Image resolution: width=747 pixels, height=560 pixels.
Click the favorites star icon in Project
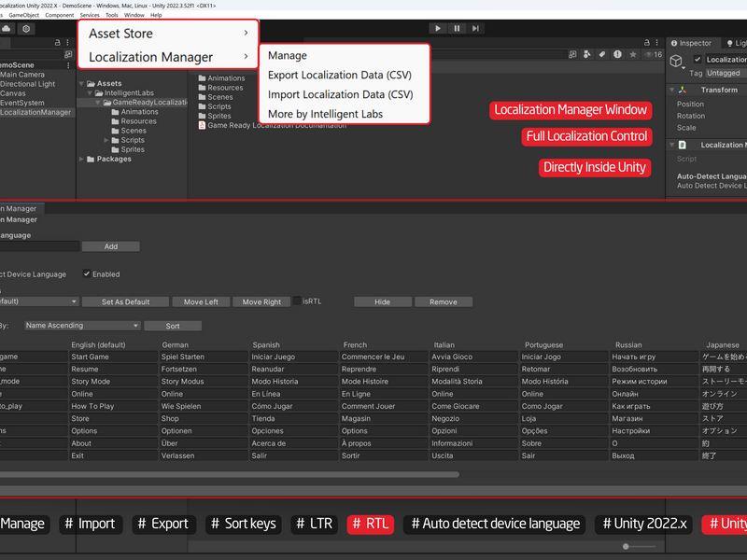pyautogui.click(x=633, y=54)
